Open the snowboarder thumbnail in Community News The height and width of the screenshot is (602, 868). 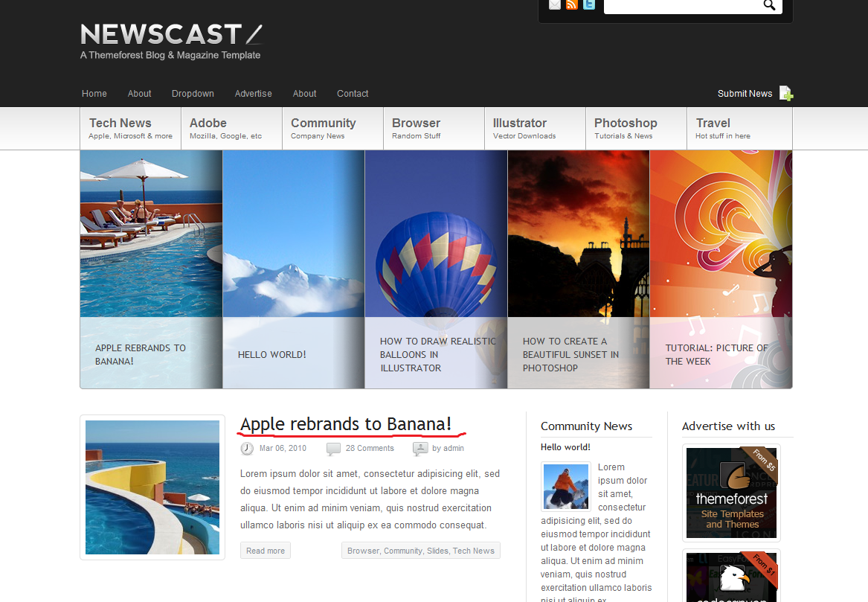point(566,487)
